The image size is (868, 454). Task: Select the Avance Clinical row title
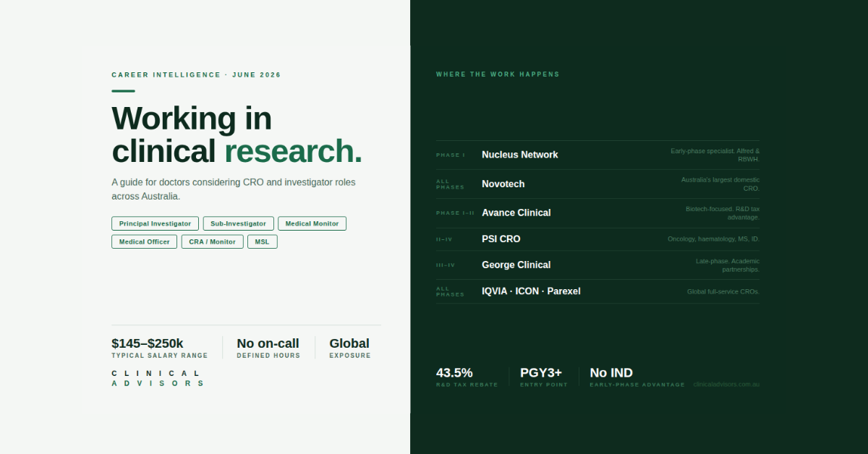516,213
